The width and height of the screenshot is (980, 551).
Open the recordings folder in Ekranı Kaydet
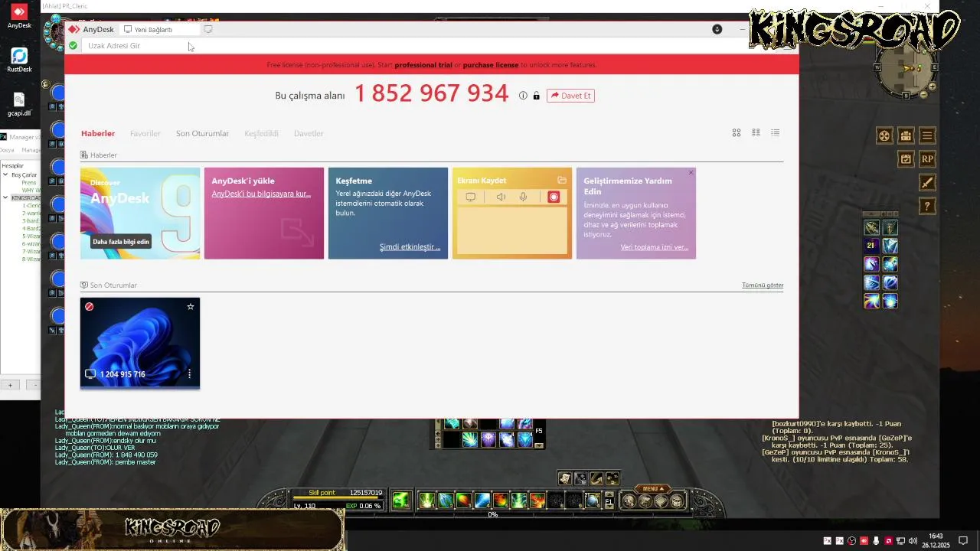click(x=562, y=181)
